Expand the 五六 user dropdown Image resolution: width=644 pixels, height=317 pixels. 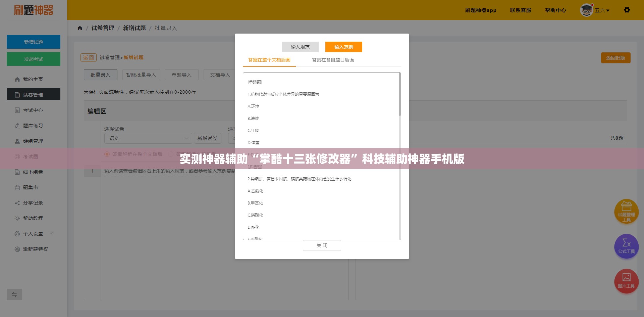click(602, 10)
